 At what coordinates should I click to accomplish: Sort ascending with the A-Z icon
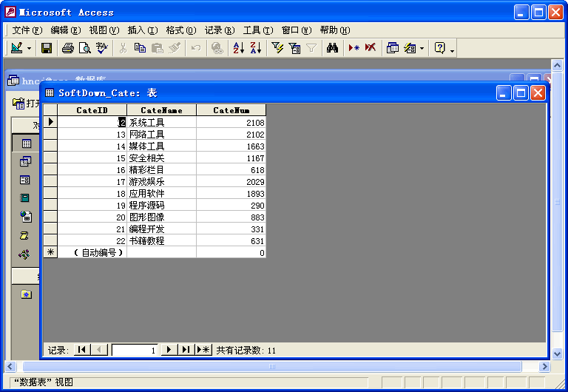click(239, 48)
